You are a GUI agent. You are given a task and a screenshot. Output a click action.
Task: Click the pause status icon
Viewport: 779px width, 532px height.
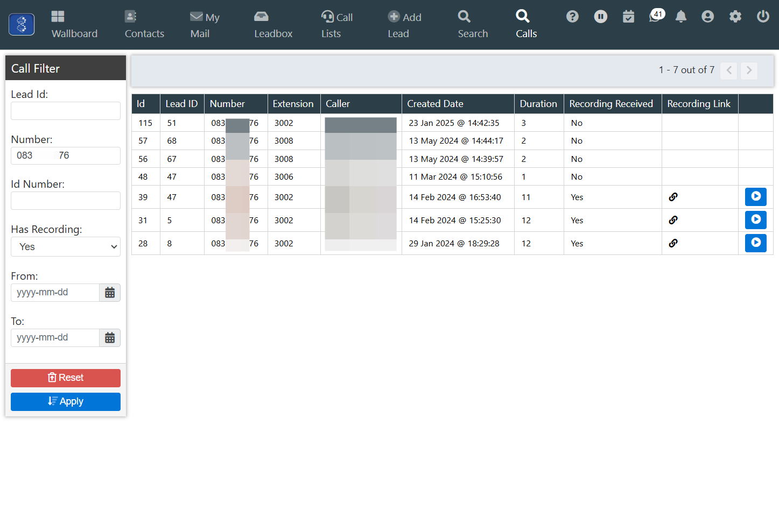pyautogui.click(x=601, y=17)
